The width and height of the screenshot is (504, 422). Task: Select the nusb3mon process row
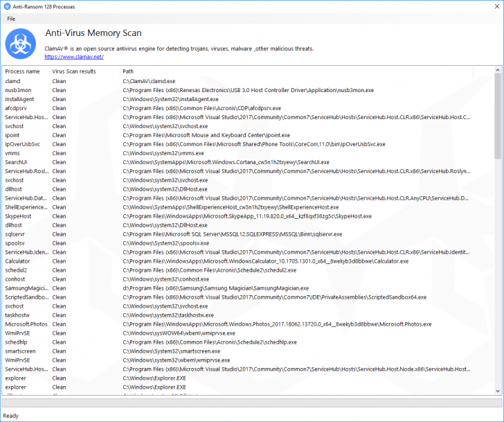click(x=238, y=90)
